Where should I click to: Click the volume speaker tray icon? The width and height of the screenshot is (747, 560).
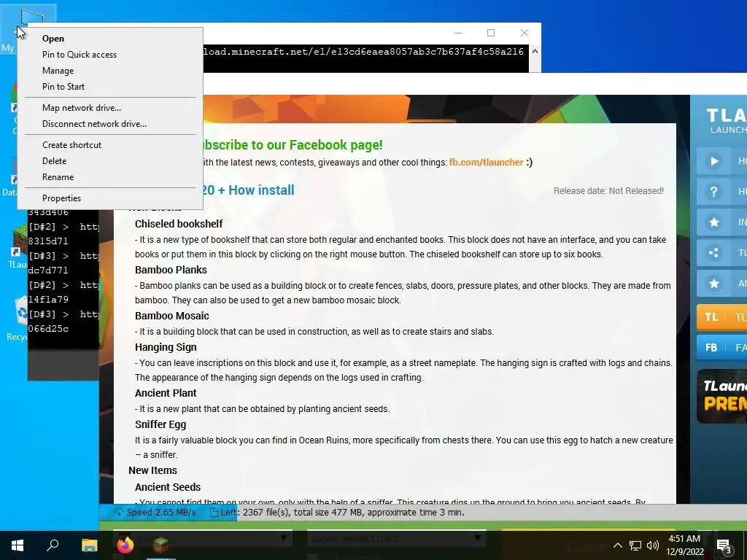tap(653, 545)
